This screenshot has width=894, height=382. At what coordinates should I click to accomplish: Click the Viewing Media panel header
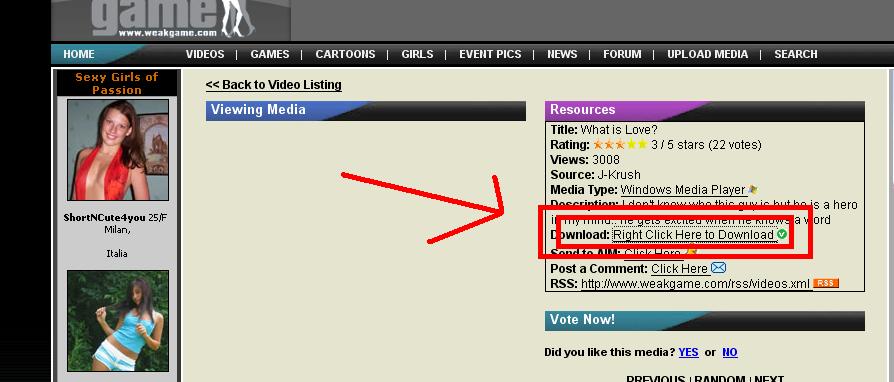[365, 111]
